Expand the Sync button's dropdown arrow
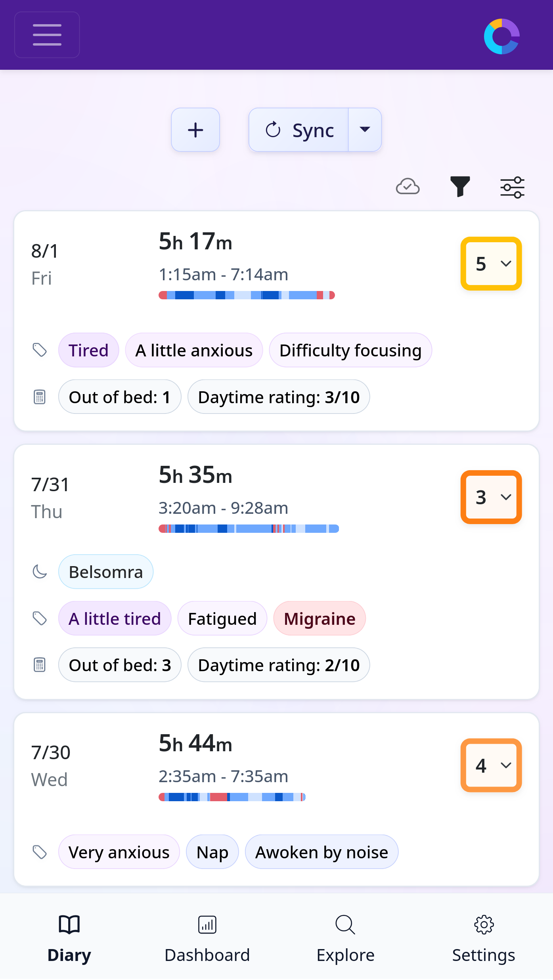Image resolution: width=553 pixels, height=980 pixels. coord(364,129)
